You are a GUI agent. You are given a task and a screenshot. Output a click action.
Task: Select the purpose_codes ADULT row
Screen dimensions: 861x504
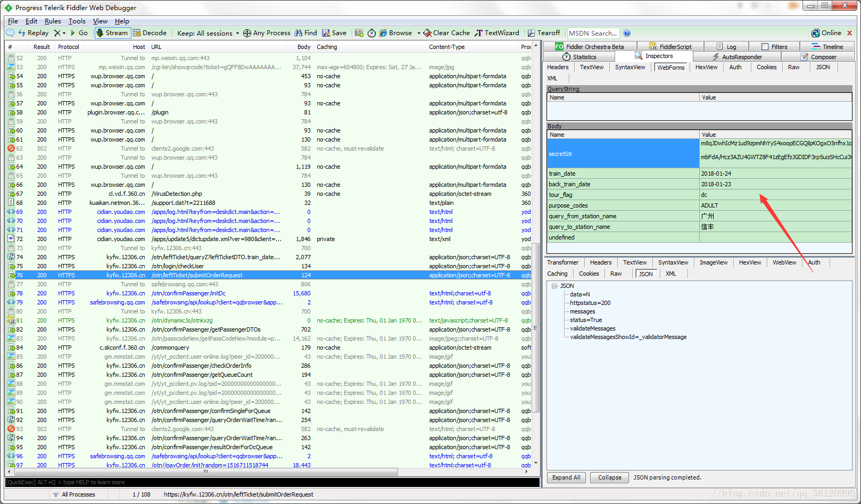tap(700, 205)
